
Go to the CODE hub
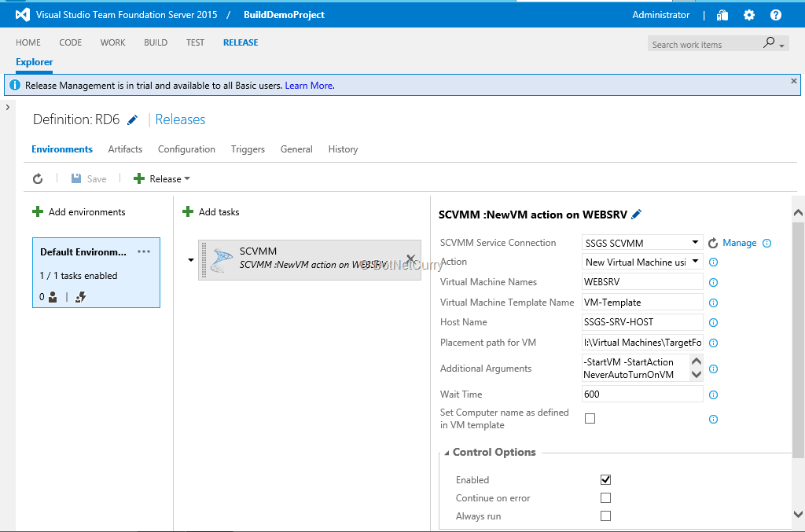pyautogui.click(x=70, y=42)
